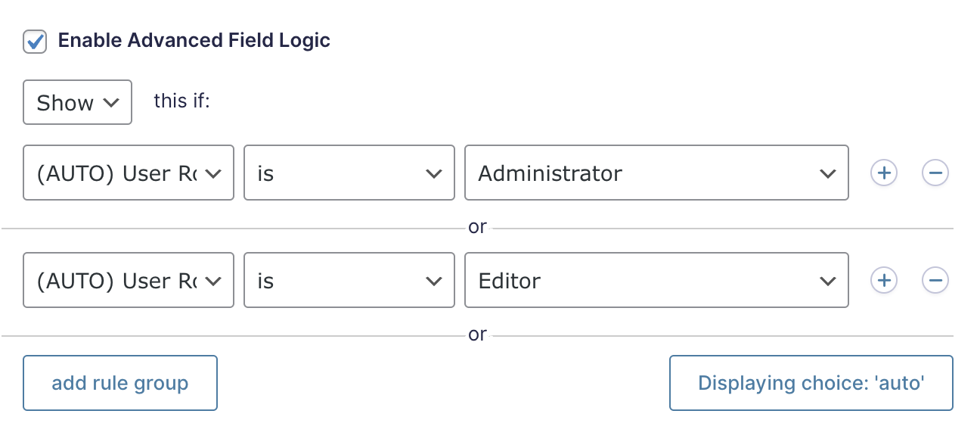Open the first rule's User Role field dropdown
This screenshot has height=445, width=980.
tap(128, 173)
